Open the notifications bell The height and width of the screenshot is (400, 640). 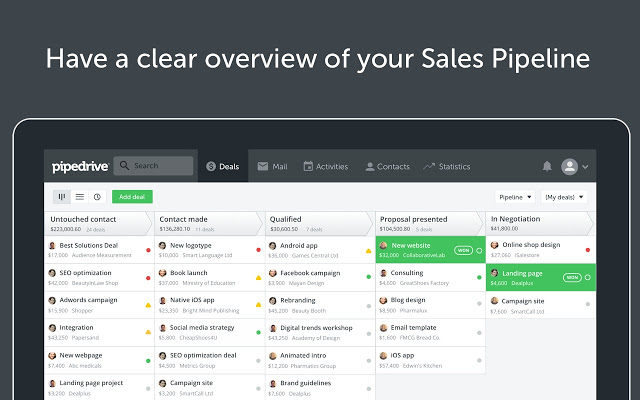pos(547,166)
